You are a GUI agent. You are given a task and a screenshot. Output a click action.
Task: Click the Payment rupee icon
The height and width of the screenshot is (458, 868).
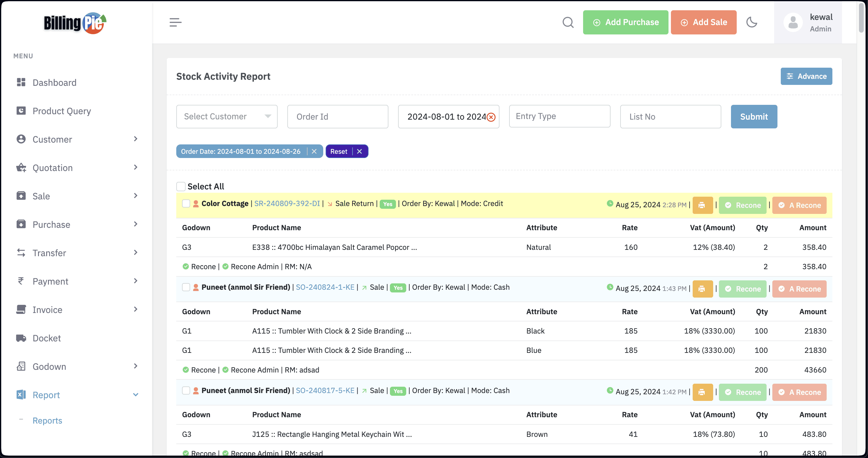point(21,281)
